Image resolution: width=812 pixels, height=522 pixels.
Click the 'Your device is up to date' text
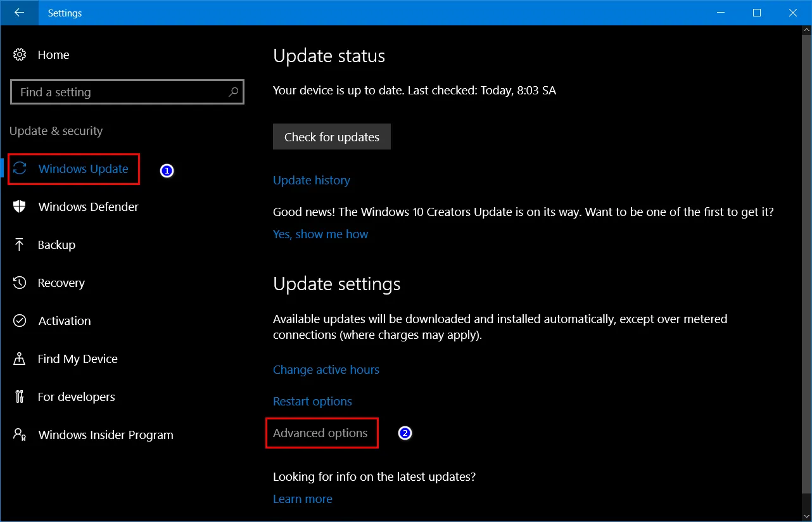click(x=414, y=90)
